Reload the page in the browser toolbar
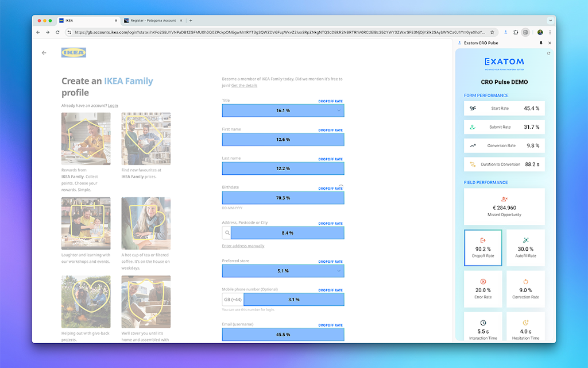Viewport: 588px width, 368px height. tap(57, 32)
